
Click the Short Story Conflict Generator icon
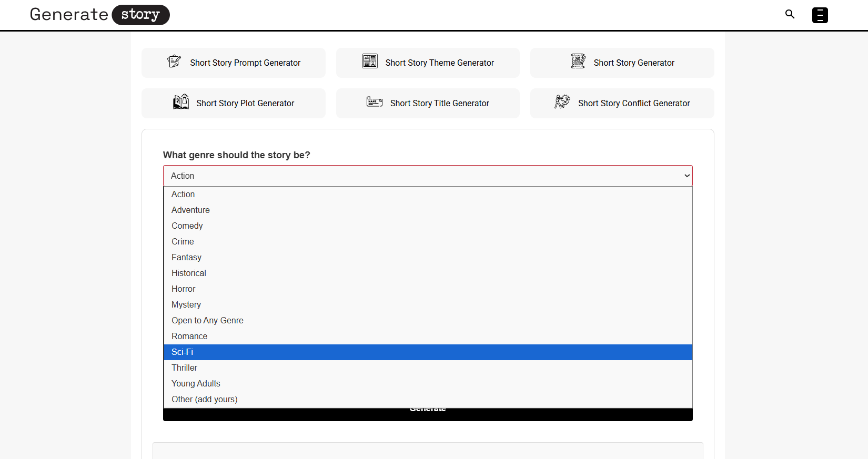click(x=562, y=102)
